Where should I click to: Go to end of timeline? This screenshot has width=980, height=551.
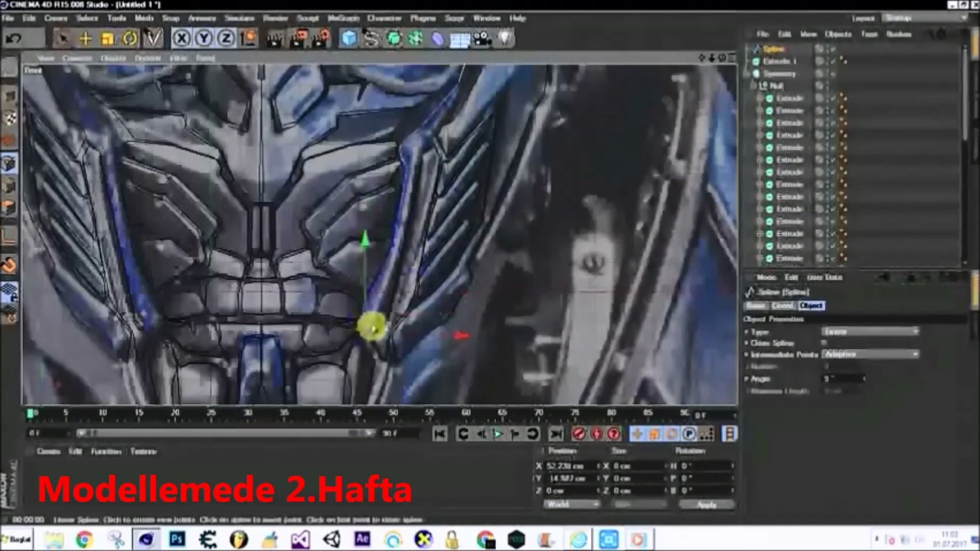point(556,434)
